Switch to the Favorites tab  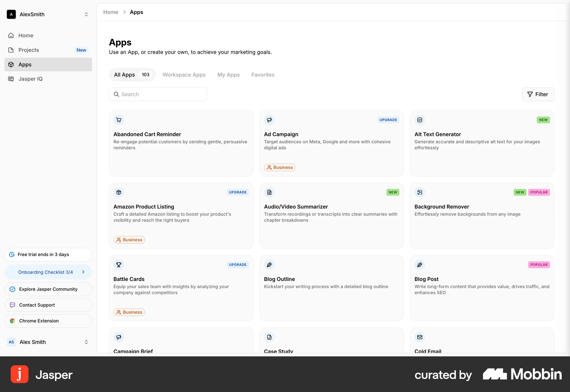[x=263, y=75]
